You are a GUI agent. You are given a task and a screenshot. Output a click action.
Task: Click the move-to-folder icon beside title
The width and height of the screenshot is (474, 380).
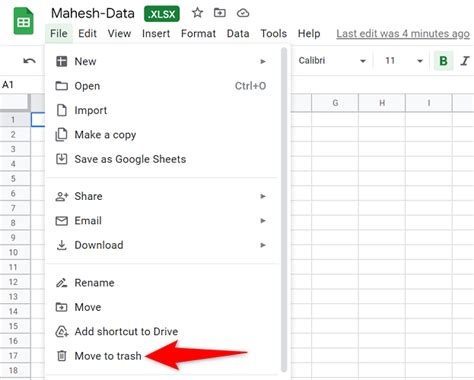click(x=220, y=13)
